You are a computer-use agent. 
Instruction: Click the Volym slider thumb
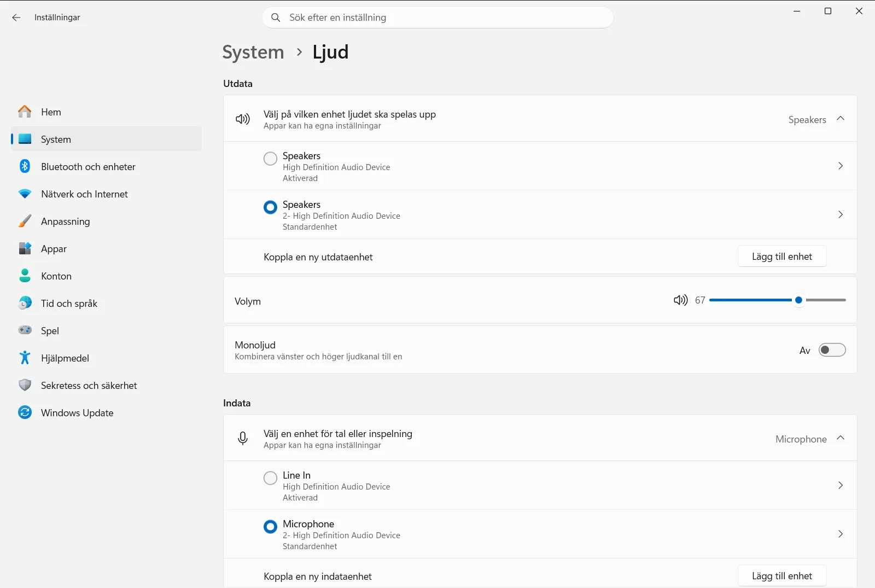point(798,300)
